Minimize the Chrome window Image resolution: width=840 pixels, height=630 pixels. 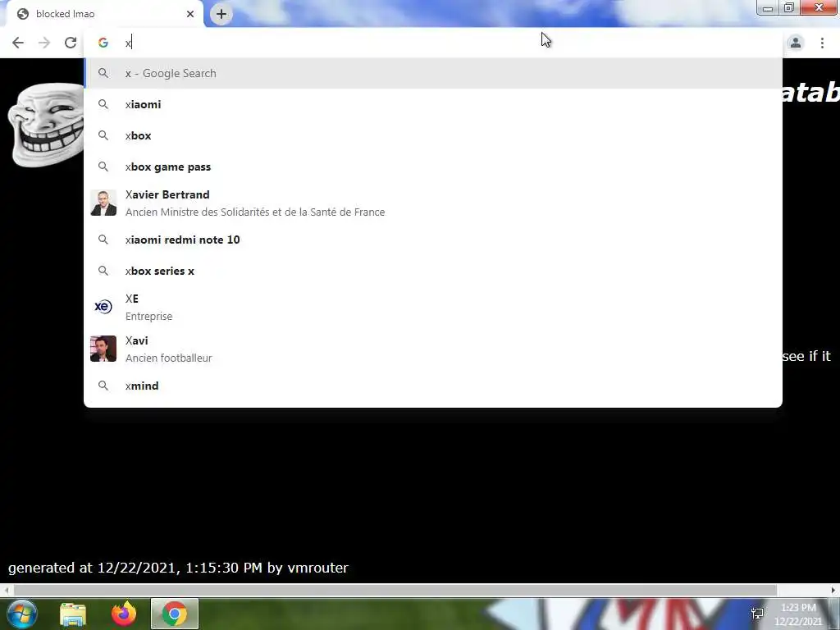pos(767,7)
